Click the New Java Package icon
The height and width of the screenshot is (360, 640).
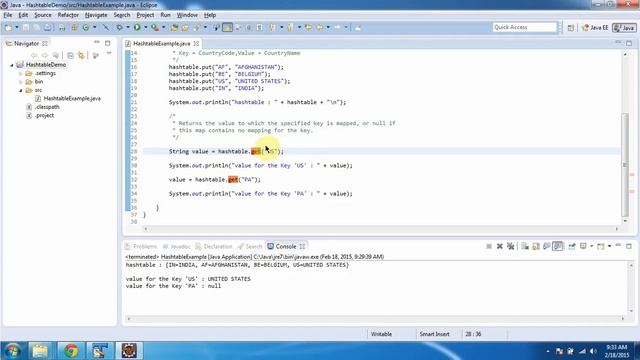(74, 27)
